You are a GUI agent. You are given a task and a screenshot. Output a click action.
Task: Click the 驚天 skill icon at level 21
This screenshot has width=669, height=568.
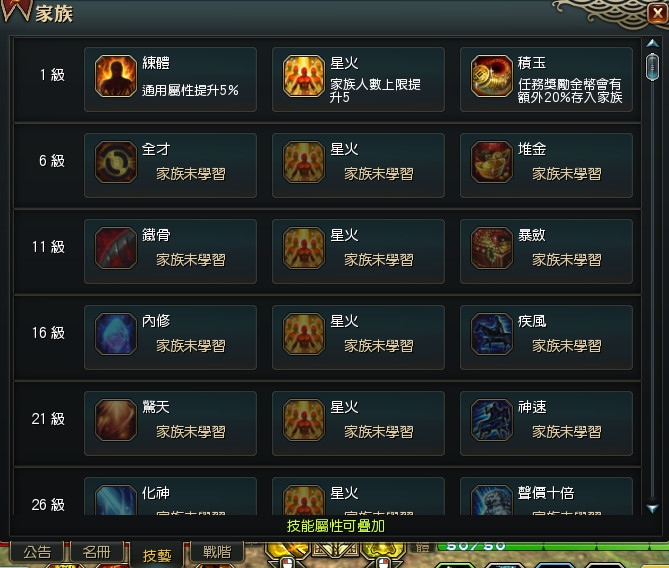(x=116, y=420)
